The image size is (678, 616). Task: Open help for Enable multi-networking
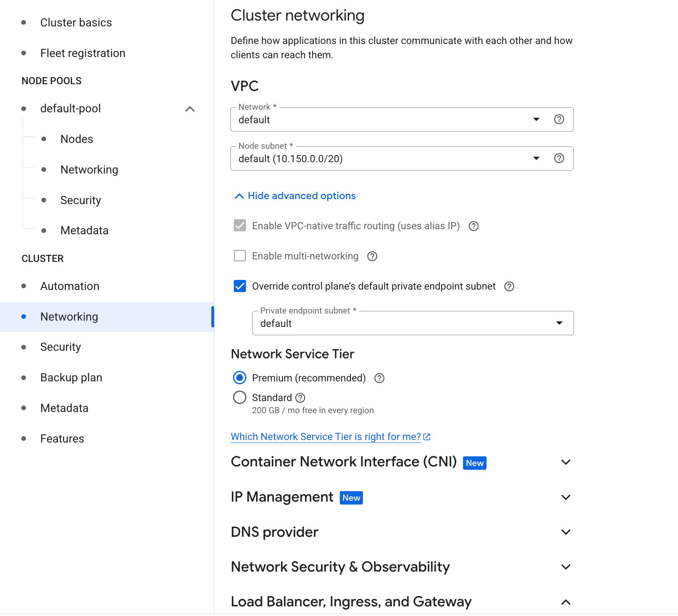click(x=372, y=256)
